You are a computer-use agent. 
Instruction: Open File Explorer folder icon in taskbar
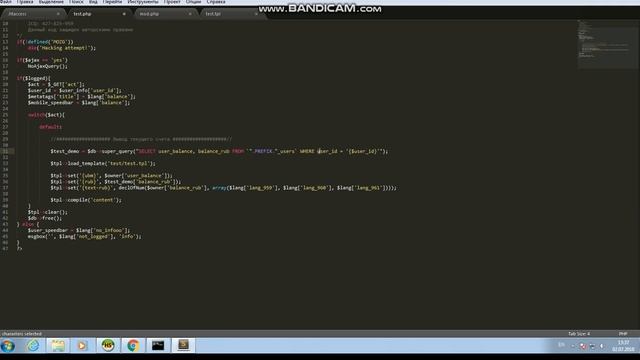pyautogui.click(x=58, y=346)
